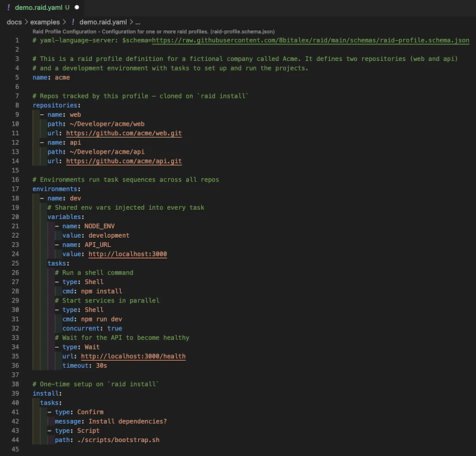Click the '~/Developer/acme/api' path value
This screenshot has height=456, width=476.
pos(107,152)
